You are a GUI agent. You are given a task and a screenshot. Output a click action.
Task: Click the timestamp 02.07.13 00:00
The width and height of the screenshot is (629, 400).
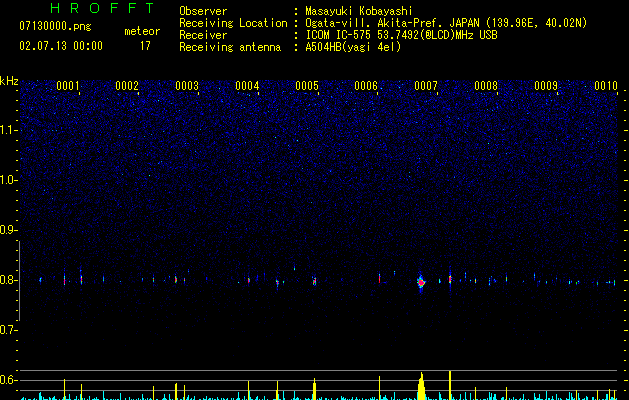pos(61,46)
